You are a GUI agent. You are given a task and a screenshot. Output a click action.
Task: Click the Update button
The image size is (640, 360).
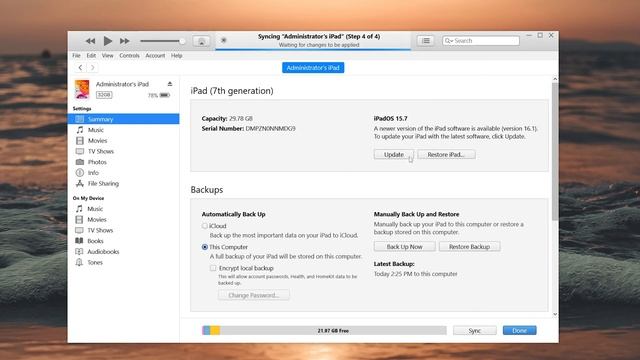393,155
